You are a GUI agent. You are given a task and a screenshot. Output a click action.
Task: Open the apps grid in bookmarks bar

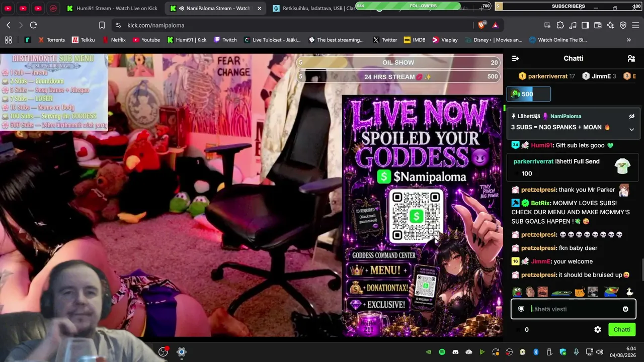pyautogui.click(x=8, y=40)
